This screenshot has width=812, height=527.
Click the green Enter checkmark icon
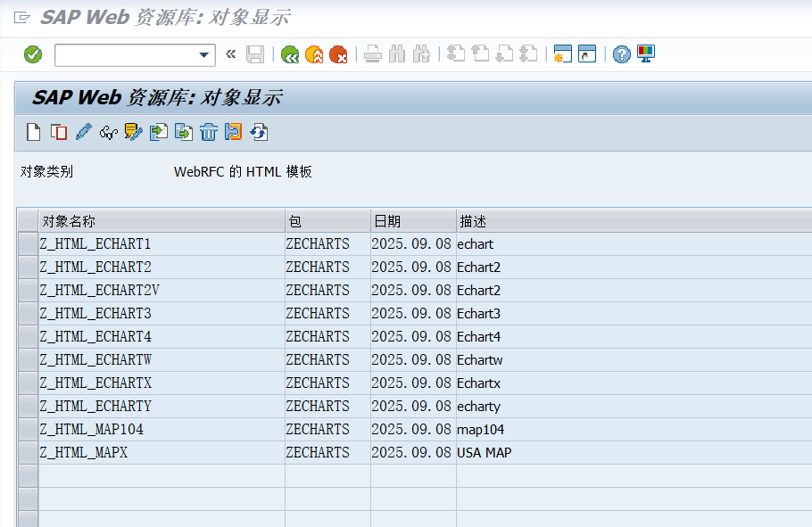click(x=33, y=54)
